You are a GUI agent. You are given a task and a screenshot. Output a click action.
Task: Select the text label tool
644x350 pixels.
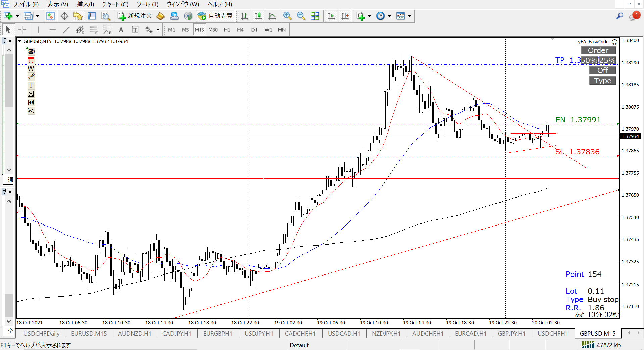pos(135,30)
